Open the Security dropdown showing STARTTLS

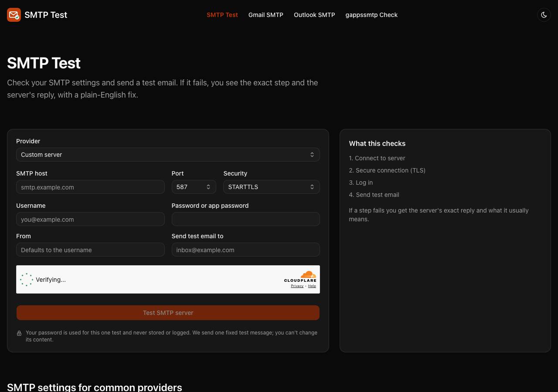coord(272,187)
